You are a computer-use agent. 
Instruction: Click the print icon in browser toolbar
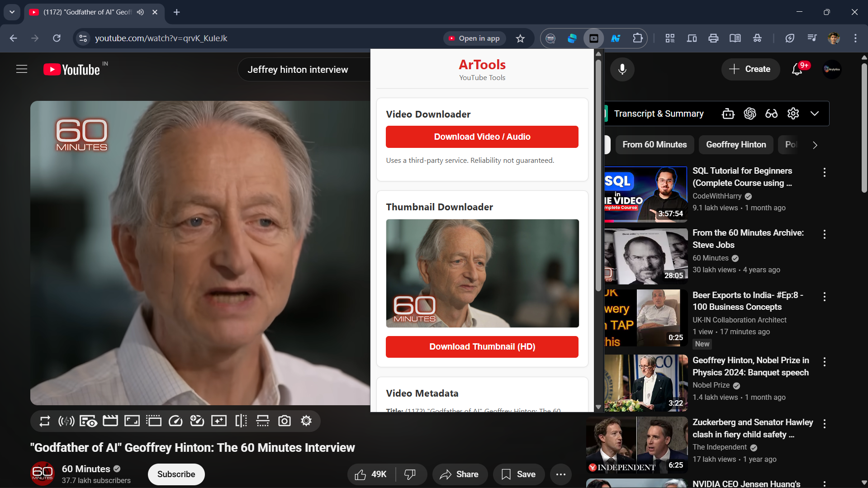click(x=713, y=38)
